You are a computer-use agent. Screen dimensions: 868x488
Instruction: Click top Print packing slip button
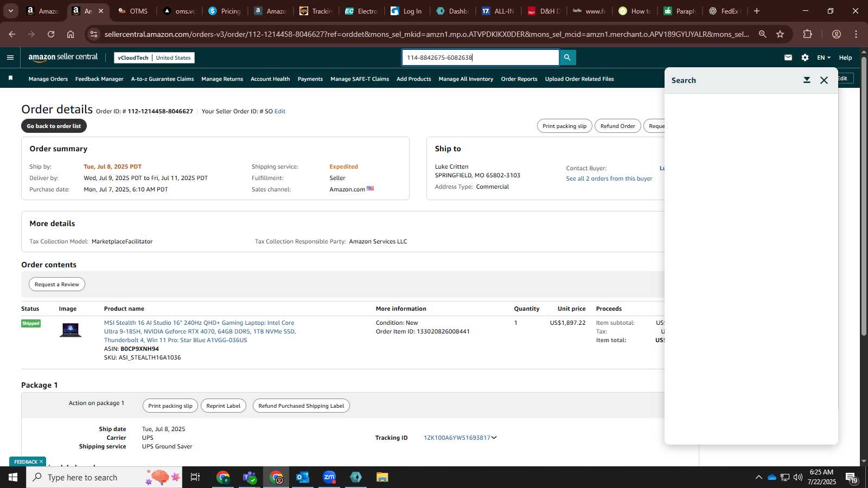pyautogui.click(x=564, y=126)
